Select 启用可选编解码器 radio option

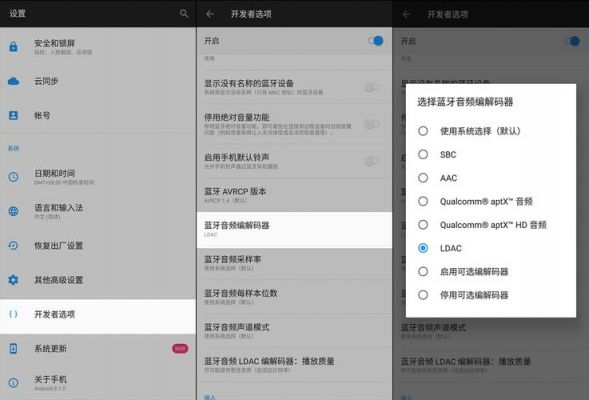[x=423, y=272]
